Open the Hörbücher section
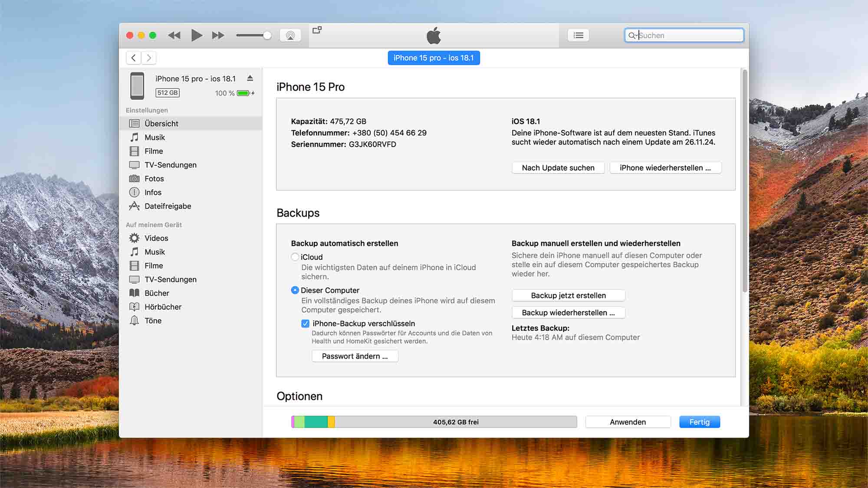The height and width of the screenshot is (488, 868). [191, 307]
